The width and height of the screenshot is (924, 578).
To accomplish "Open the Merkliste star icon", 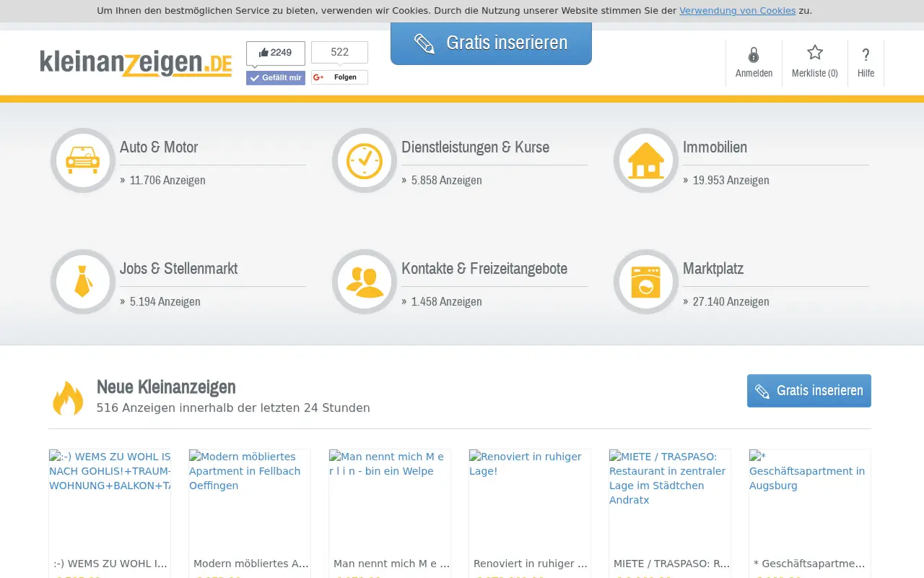I will pos(815,53).
